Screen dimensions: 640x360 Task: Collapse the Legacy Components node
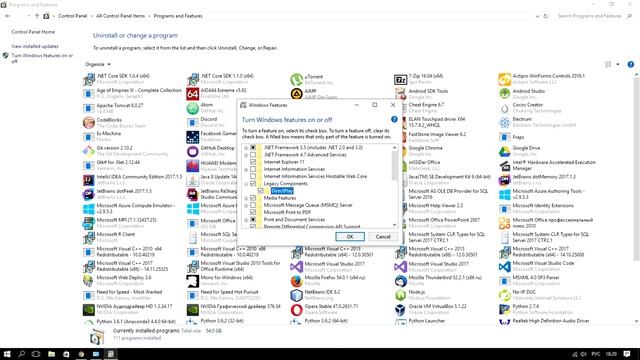pyautogui.click(x=246, y=184)
